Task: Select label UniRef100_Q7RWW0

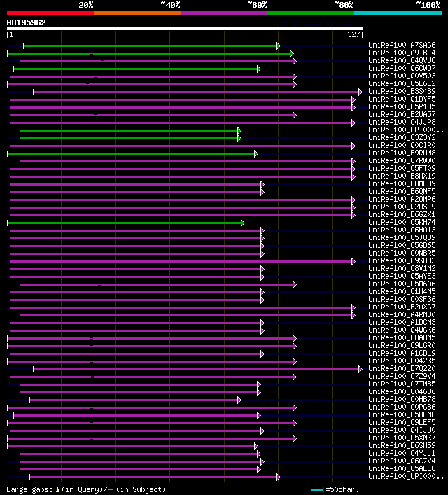Action: [402, 161]
